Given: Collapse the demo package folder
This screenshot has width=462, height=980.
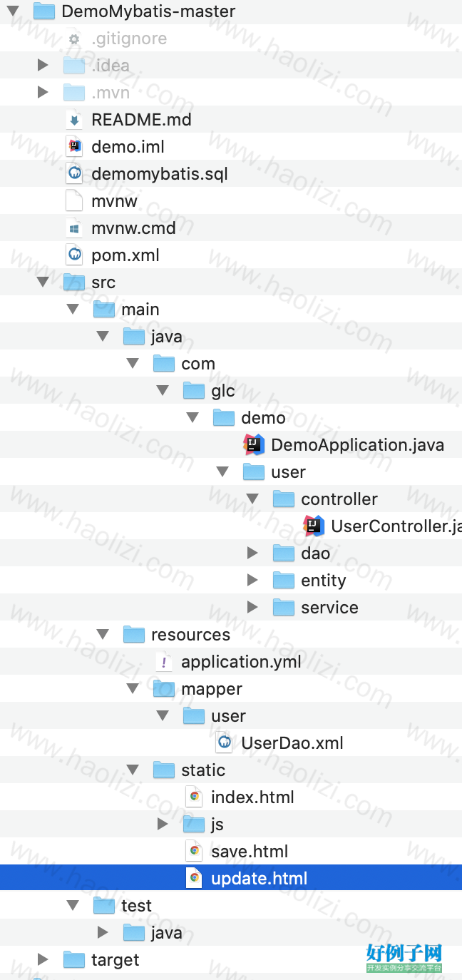Looking at the screenshot, I should click(x=192, y=418).
